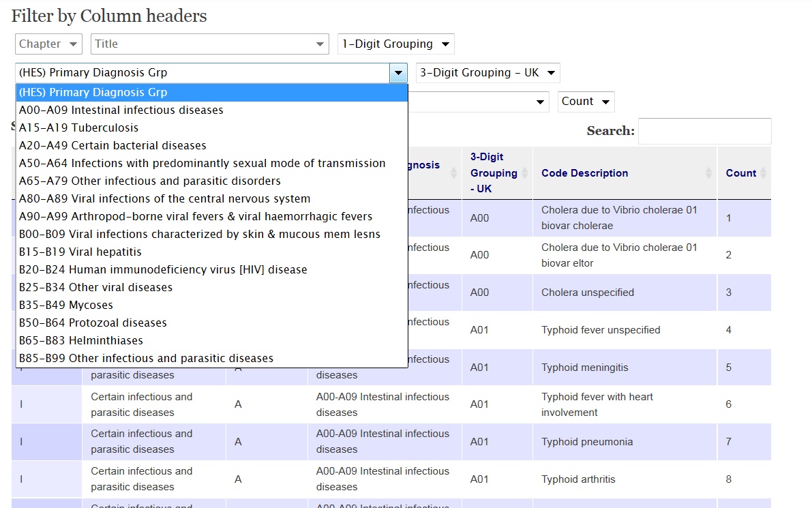Open the 1-Digit Grouping dropdown
This screenshot has height=508, width=812.
click(x=395, y=44)
